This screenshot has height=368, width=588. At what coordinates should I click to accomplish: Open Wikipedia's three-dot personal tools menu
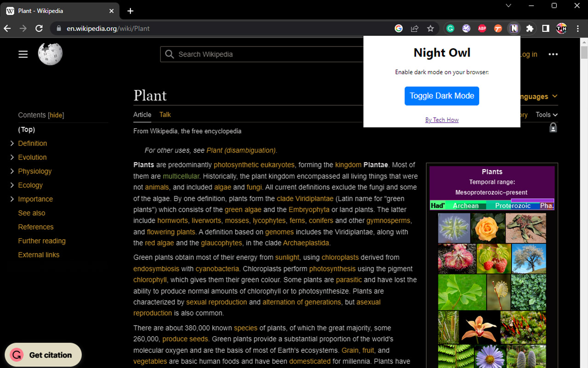(553, 54)
